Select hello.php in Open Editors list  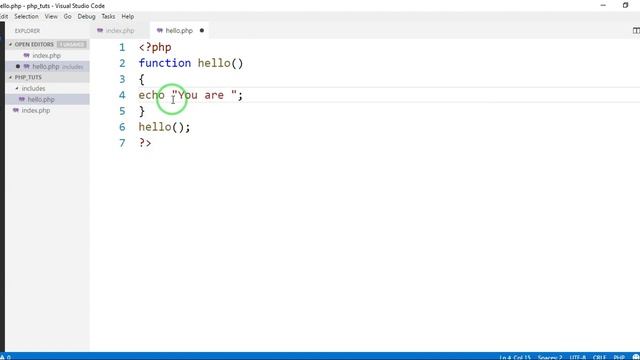point(47,67)
